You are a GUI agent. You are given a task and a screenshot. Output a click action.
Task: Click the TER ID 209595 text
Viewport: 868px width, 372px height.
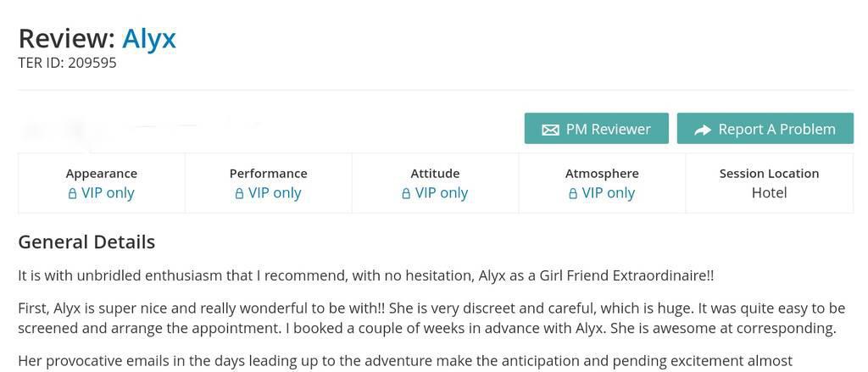pyautogui.click(x=67, y=63)
